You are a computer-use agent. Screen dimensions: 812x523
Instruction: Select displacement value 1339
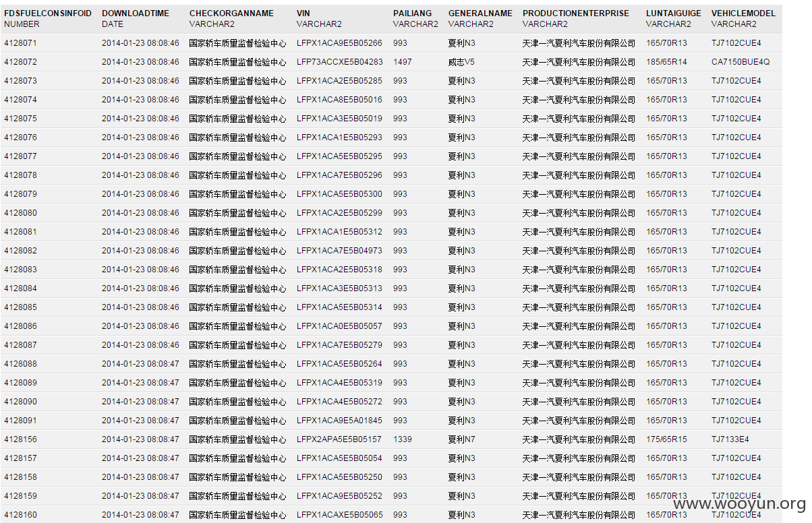pos(403,439)
